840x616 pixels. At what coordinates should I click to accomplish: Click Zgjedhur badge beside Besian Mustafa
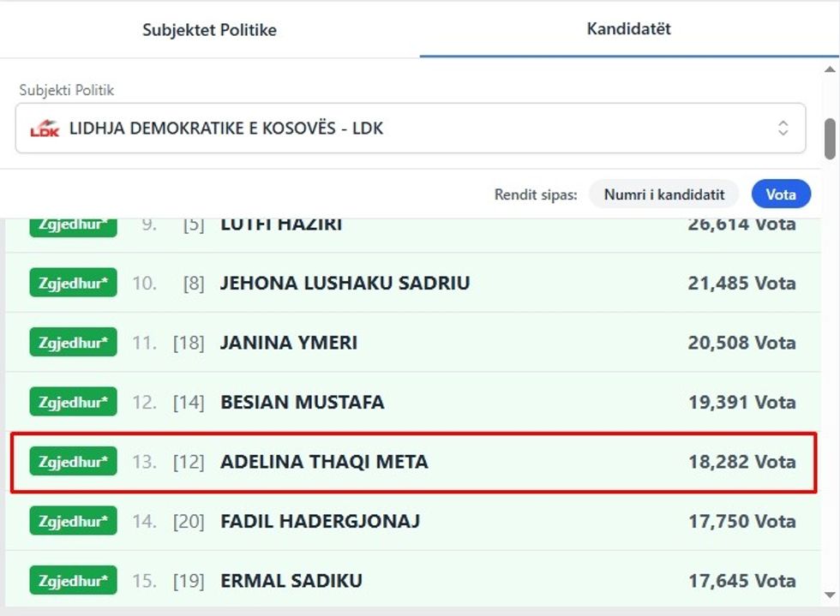click(73, 402)
